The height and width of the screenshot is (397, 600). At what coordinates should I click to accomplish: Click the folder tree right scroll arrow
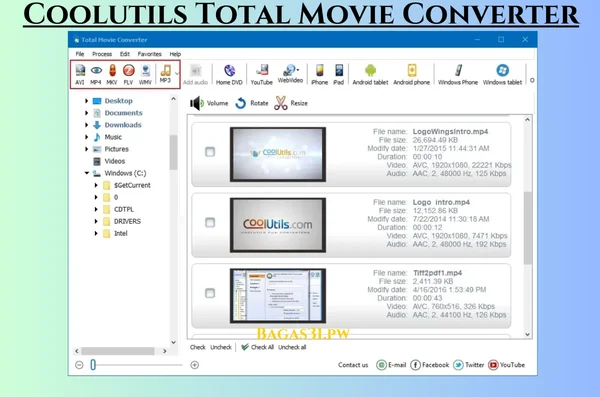coord(165,351)
